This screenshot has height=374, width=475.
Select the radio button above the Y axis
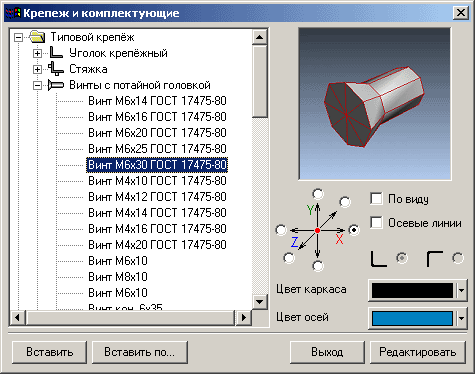pyautogui.click(x=318, y=194)
